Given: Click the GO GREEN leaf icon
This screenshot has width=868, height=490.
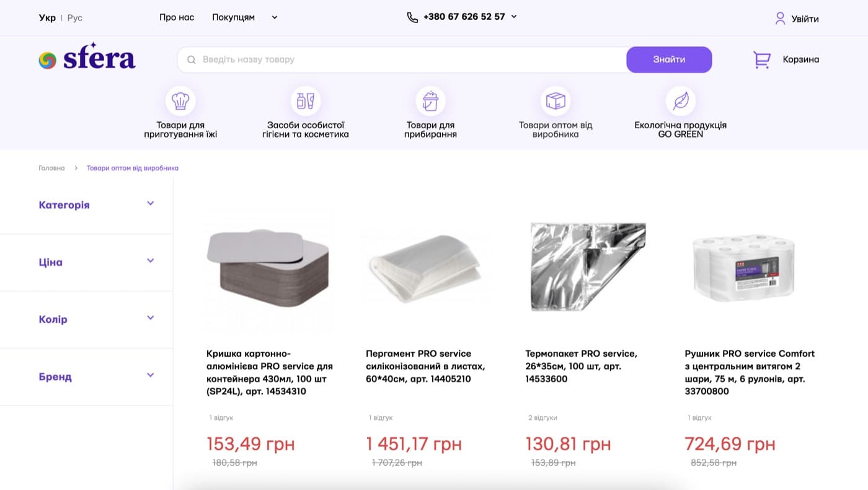Looking at the screenshot, I should [x=680, y=101].
